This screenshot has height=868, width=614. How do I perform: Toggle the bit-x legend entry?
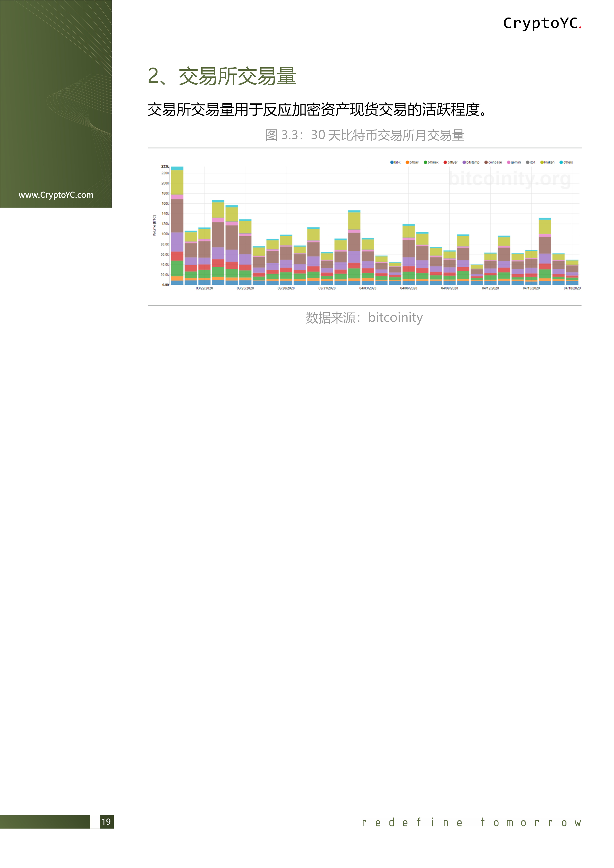pos(395,162)
